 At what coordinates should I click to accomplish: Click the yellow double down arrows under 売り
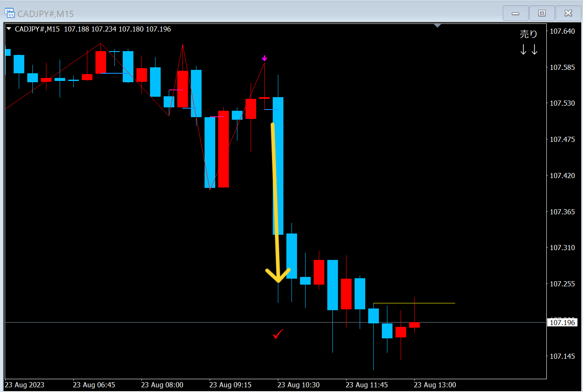coord(529,50)
